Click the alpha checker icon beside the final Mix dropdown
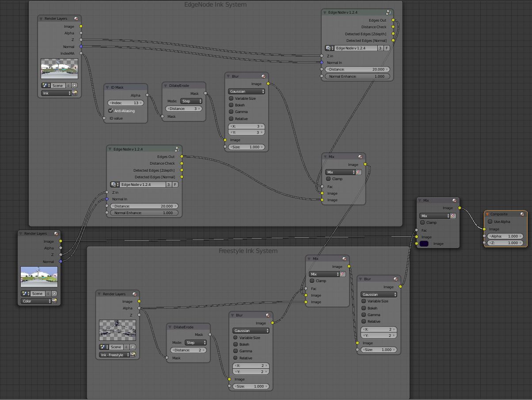Image resolution: width=532 pixels, height=400 pixels. [x=453, y=215]
